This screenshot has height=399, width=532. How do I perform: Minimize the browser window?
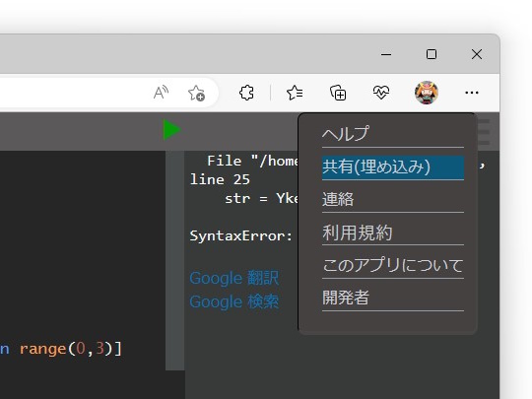[386, 54]
